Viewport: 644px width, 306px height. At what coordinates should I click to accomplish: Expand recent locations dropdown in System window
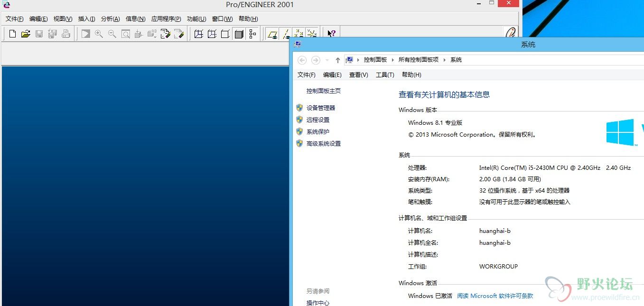coord(327,60)
